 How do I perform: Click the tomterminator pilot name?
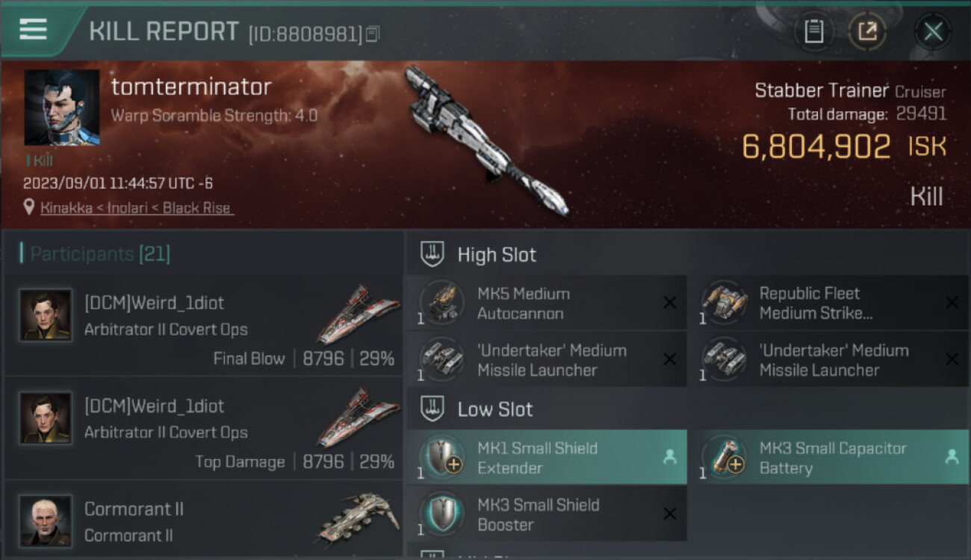[x=191, y=87]
